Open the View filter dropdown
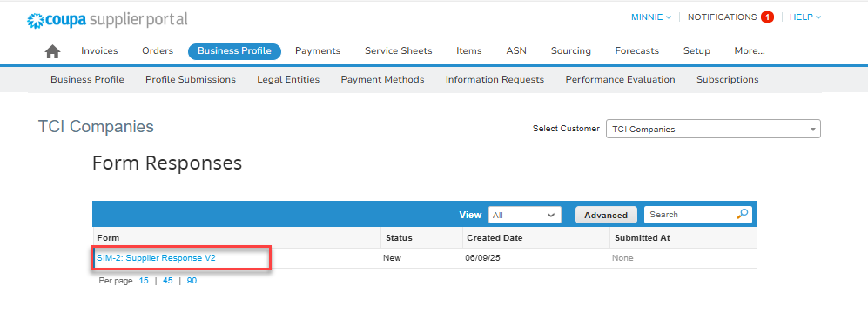The image size is (868, 313). [x=524, y=215]
